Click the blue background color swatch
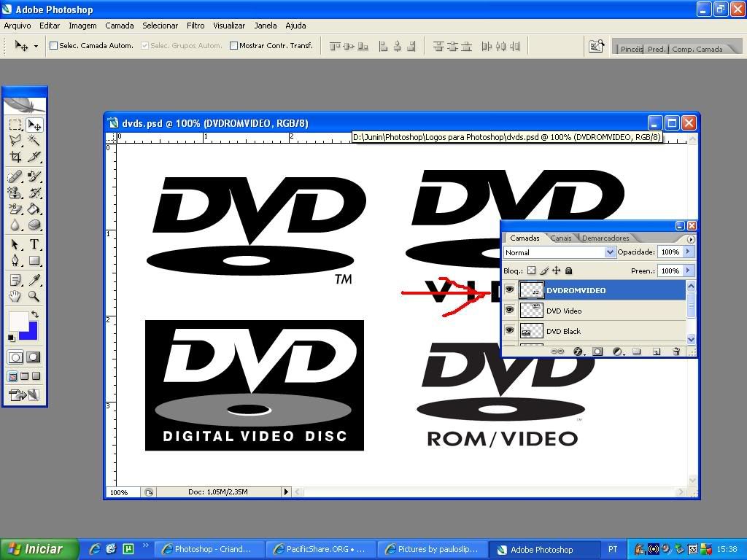Image resolution: width=747 pixels, height=560 pixels. pyautogui.click(x=29, y=332)
